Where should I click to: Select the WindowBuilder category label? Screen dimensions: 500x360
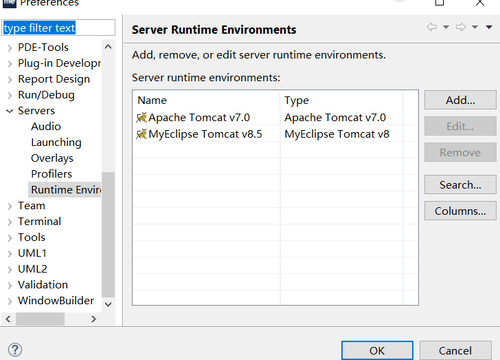pos(56,301)
